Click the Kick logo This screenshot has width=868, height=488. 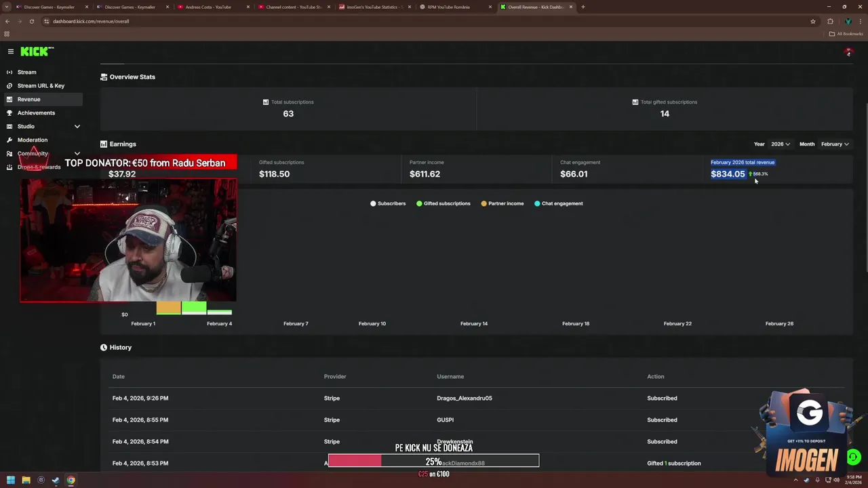[x=37, y=52]
